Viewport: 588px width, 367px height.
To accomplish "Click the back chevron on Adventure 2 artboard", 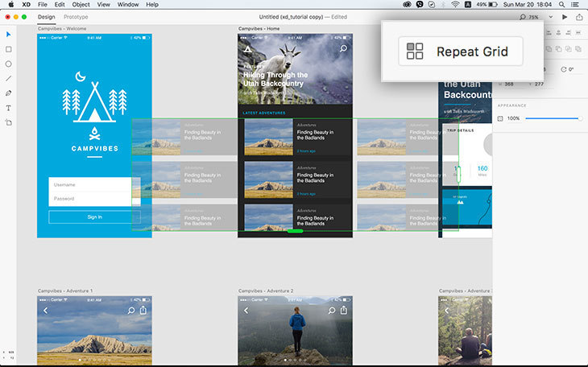I will point(246,311).
